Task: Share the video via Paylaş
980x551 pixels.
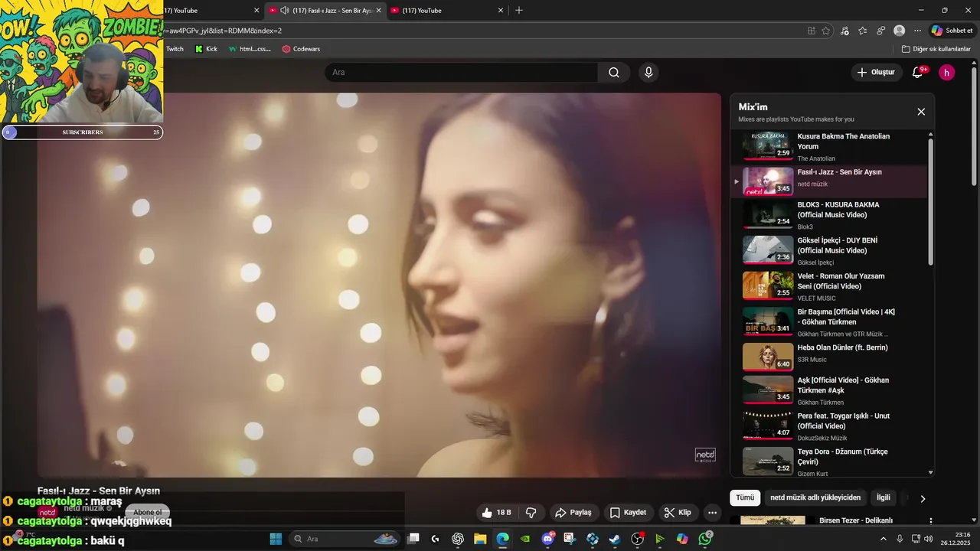Action: click(573, 513)
